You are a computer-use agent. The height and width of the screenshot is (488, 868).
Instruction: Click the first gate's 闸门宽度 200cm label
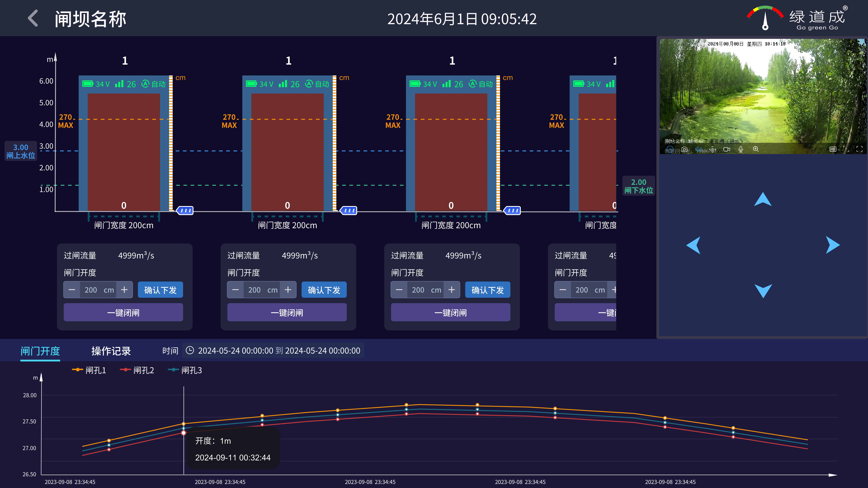[x=124, y=225]
